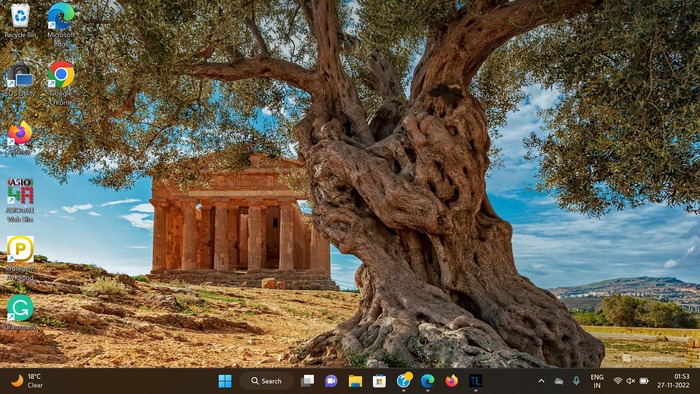Select the Firefox desktop shortcut
The image size is (700, 394).
click(x=20, y=137)
